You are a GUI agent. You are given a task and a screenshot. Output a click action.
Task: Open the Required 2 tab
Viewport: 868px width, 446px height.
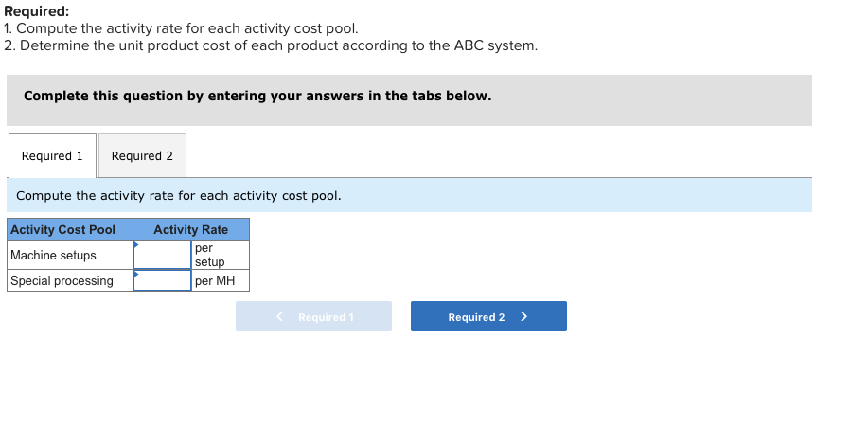[142, 156]
